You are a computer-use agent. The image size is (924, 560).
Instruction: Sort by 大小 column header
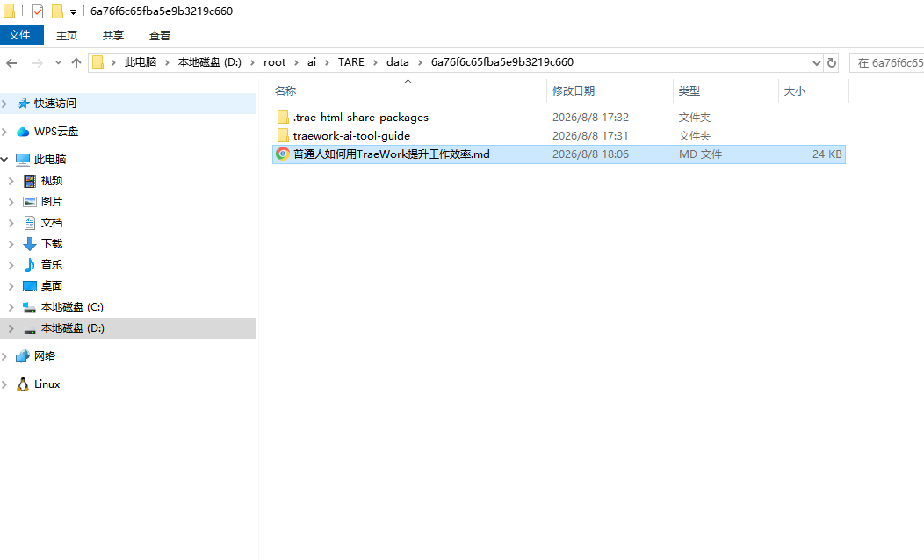click(x=794, y=90)
